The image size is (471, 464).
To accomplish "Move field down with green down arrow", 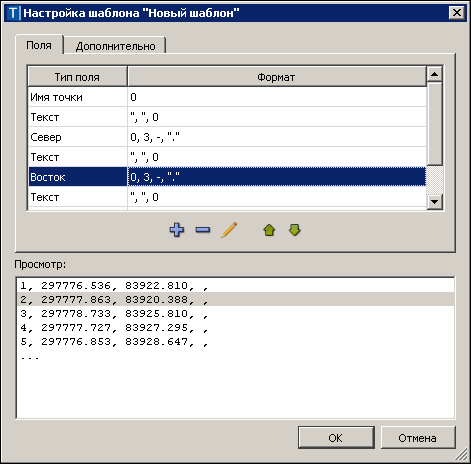I will [x=295, y=230].
